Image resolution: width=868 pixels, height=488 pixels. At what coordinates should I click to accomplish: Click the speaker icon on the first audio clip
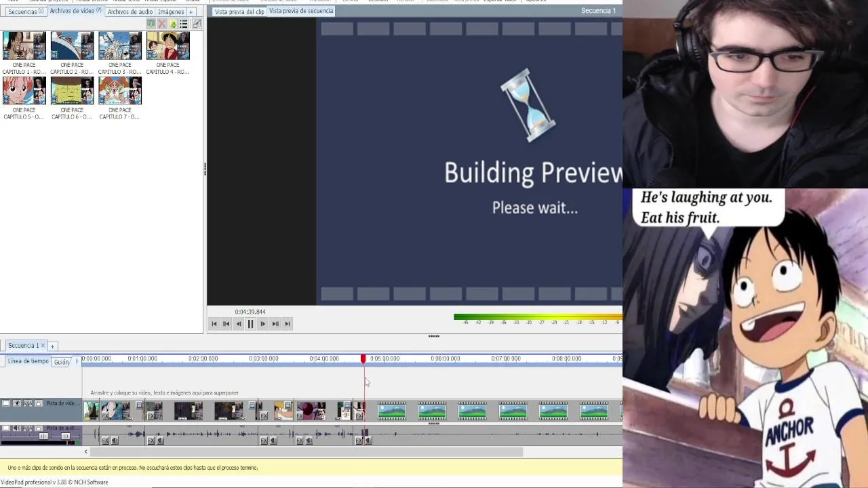[115, 441]
